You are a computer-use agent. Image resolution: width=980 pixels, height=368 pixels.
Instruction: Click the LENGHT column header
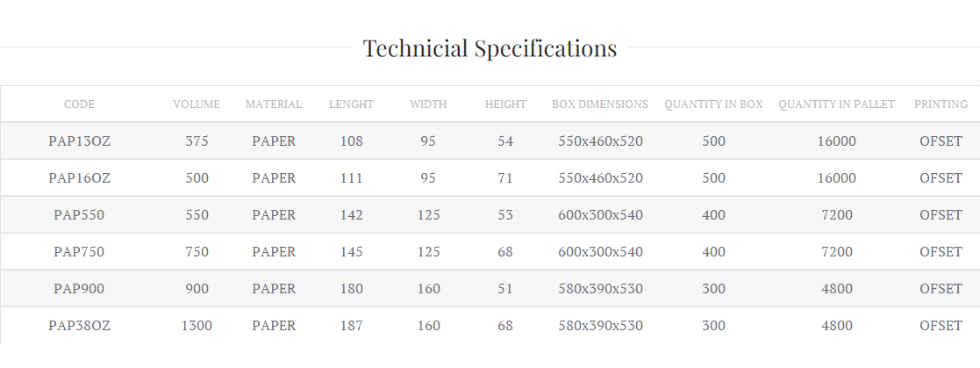point(351,105)
